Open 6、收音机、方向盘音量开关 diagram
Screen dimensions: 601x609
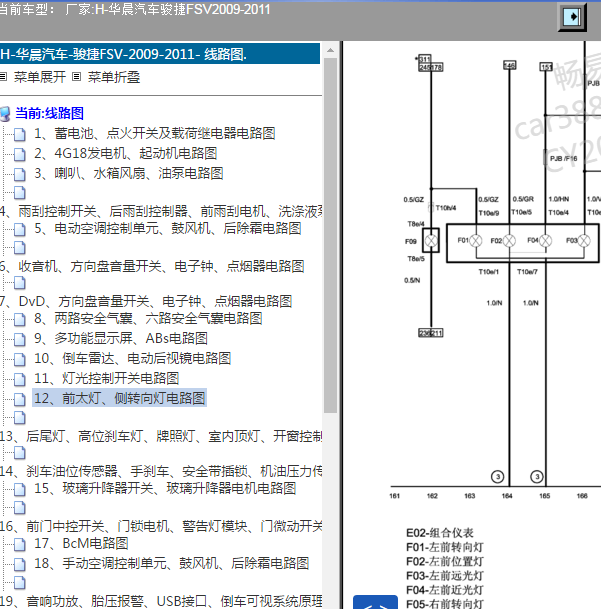(x=152, y=266)
